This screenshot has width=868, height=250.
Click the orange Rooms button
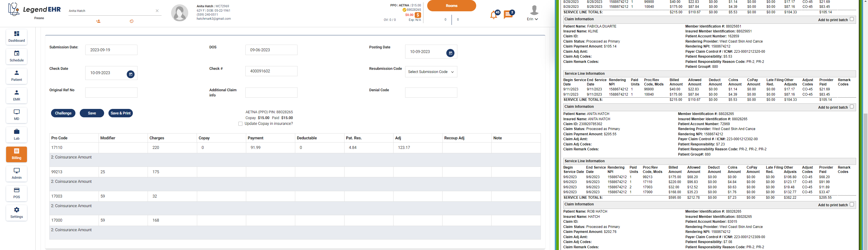(451, 6)
